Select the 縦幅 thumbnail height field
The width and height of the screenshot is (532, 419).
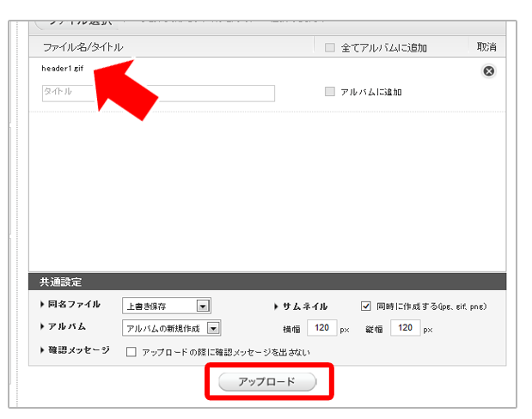pos(405,328)
